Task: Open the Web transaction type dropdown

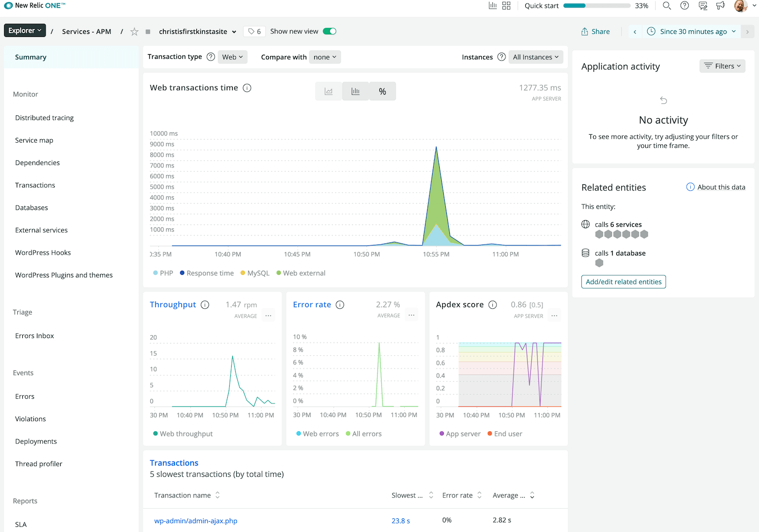Action: 233,57
